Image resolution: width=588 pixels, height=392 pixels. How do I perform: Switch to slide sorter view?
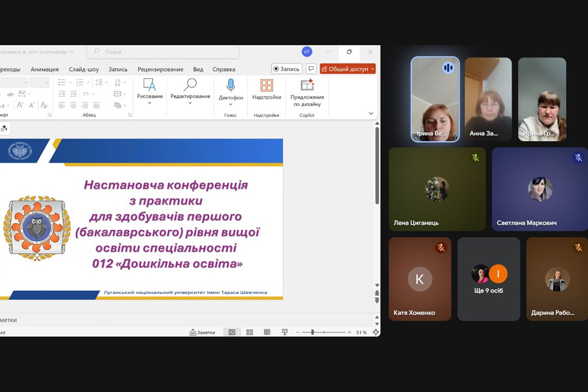pos(250,333)
